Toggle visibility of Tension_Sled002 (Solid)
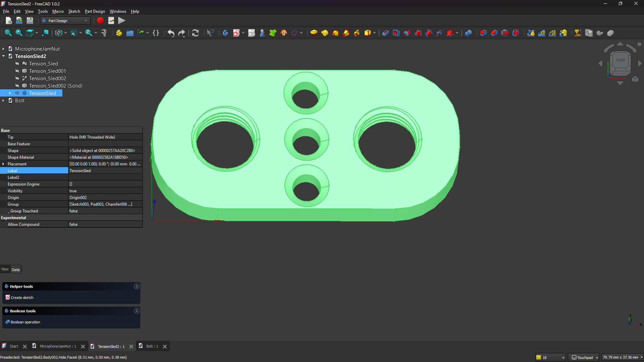This screenshot has height=362, width=644. [17, 86]
